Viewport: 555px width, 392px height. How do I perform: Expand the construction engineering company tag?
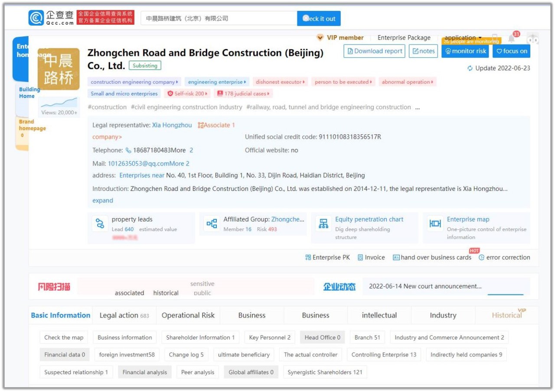[x=134, y=82]
